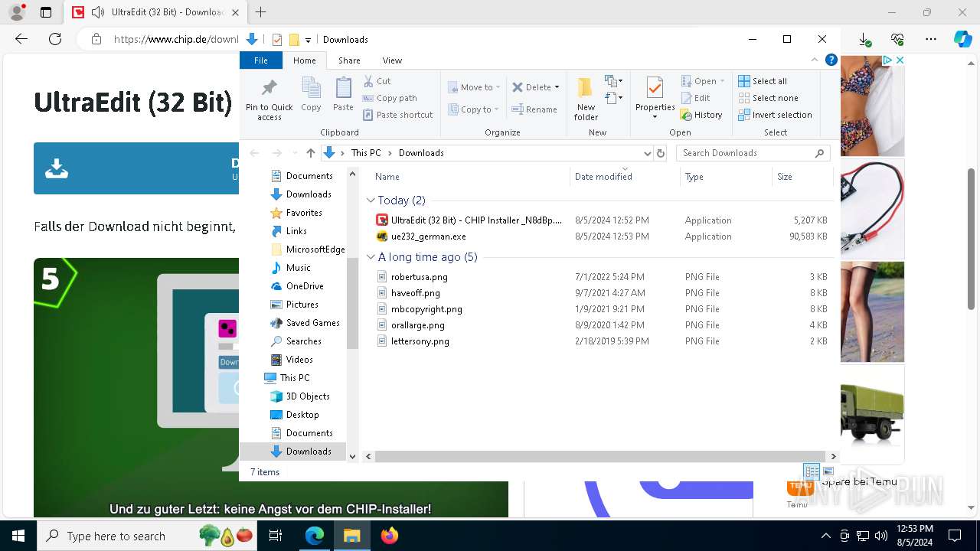The image size is (980, 551).
Task: Open 3D Objects in navigation pane
Action: 307,396
